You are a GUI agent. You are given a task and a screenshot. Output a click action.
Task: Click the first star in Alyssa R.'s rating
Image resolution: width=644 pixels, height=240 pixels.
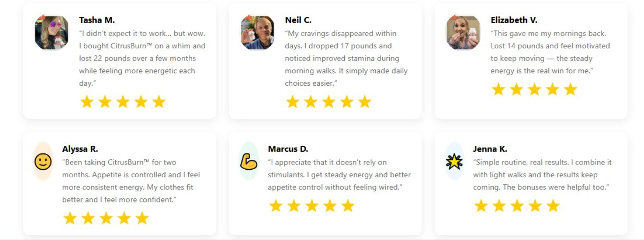(x=70, y=218)
